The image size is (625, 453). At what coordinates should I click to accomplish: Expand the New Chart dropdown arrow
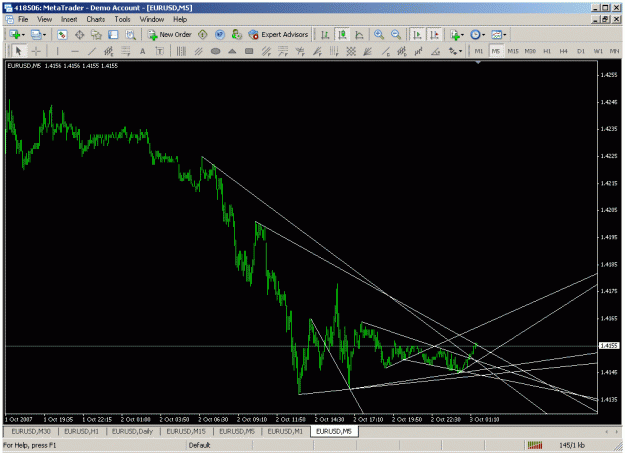(x=23, y=35)
